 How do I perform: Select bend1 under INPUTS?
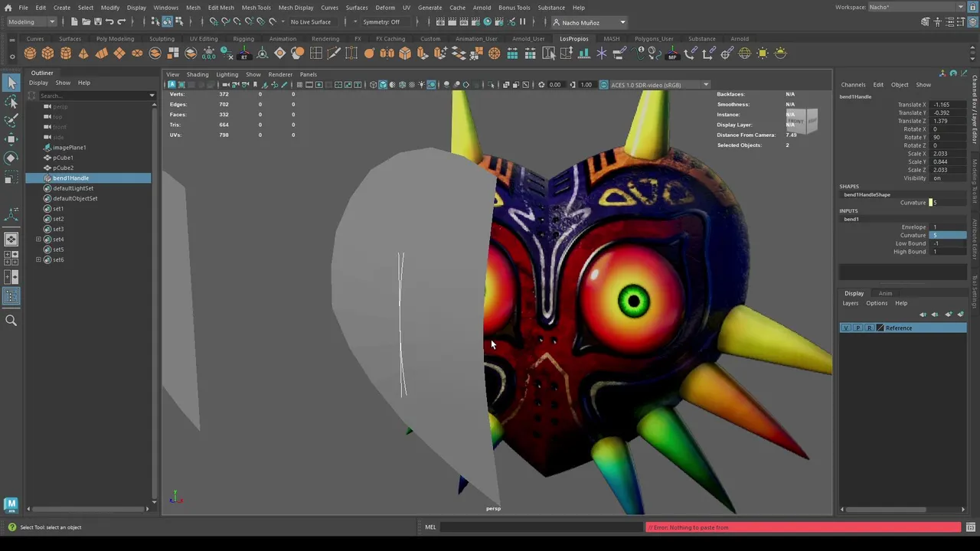[x=851, y=220]
